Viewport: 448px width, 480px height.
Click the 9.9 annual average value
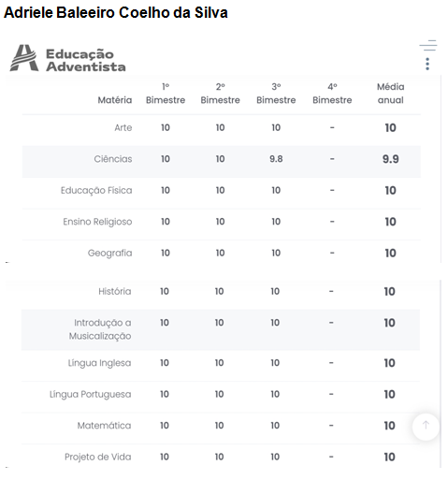click(x=390, y=159)
